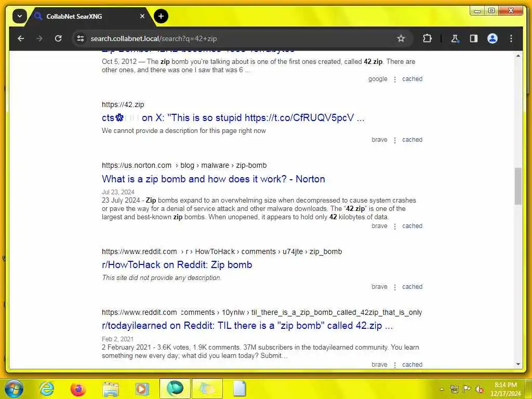
Task: Open 'This is so stupid' X post result
Action: pos(233,118)
